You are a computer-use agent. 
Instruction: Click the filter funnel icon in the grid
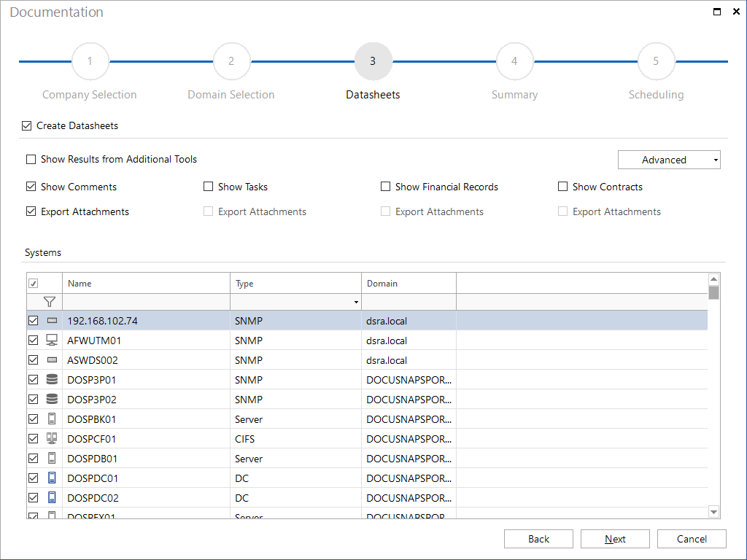50,302
